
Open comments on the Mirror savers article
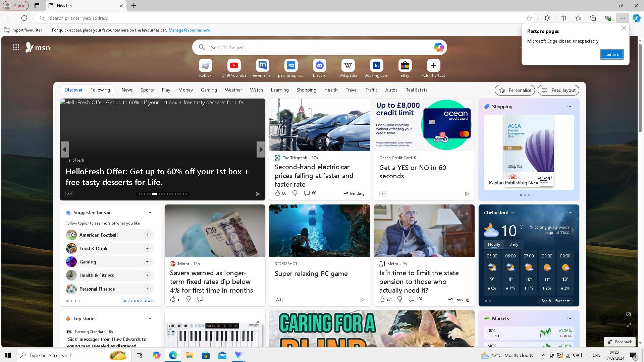(200, 299)
